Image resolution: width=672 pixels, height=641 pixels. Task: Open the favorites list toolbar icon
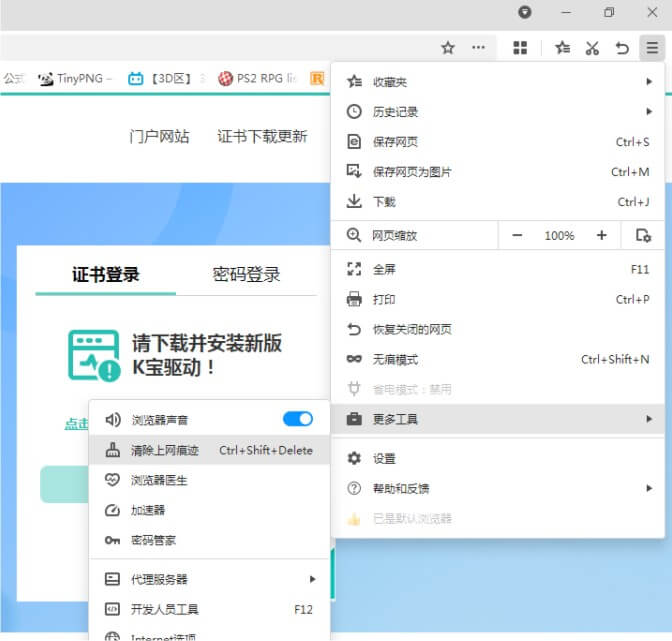563,48
